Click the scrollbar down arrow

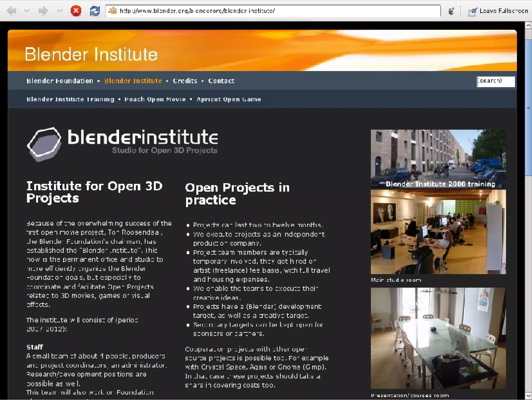click(528, 396)
